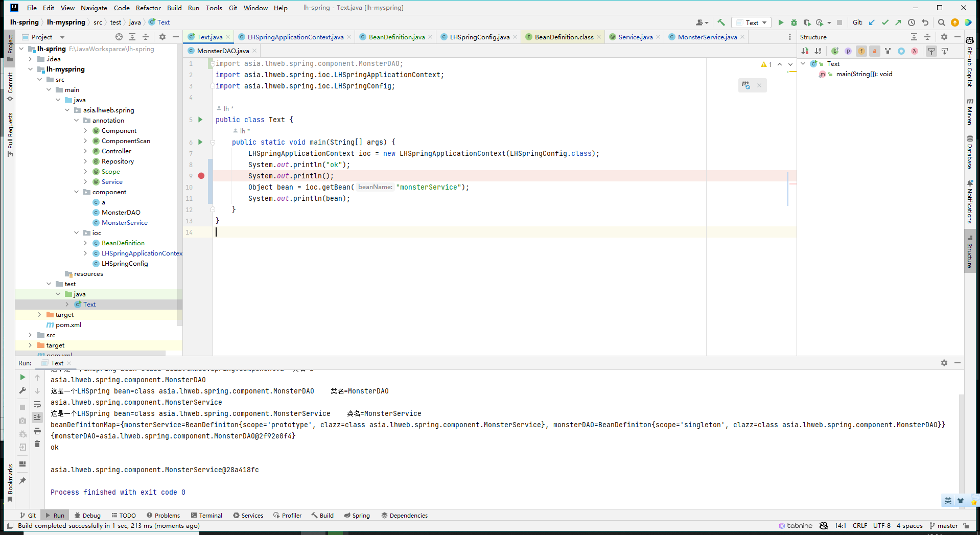Toggle Show Fields filter in Structure panel

(x=861, y=51)
